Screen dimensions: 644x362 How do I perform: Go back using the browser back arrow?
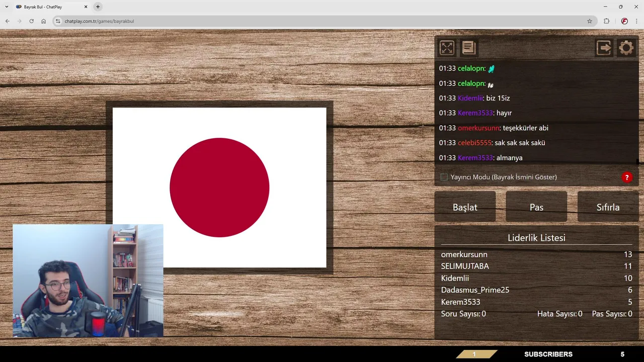coord(7,21)
